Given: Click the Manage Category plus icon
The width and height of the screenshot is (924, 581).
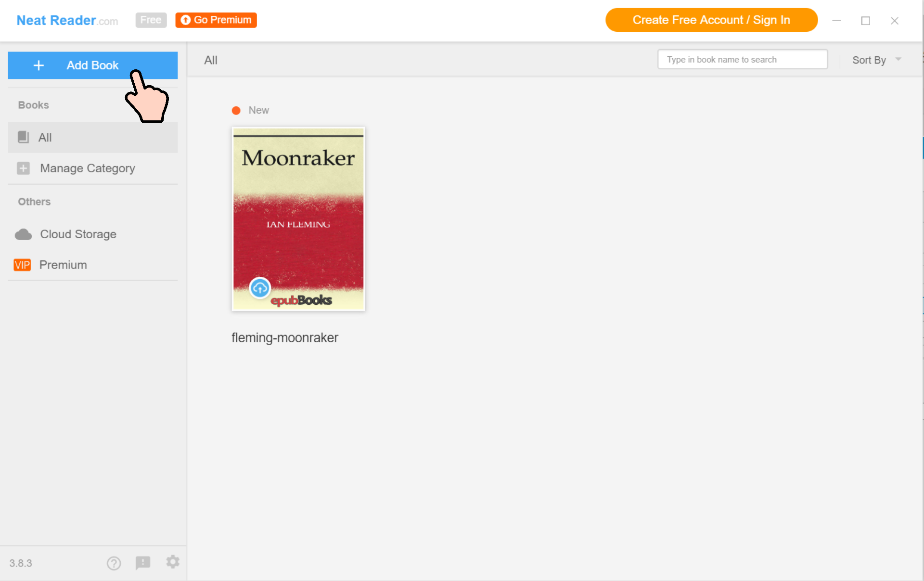Looking at the screenshot, I should click(23, 168).
